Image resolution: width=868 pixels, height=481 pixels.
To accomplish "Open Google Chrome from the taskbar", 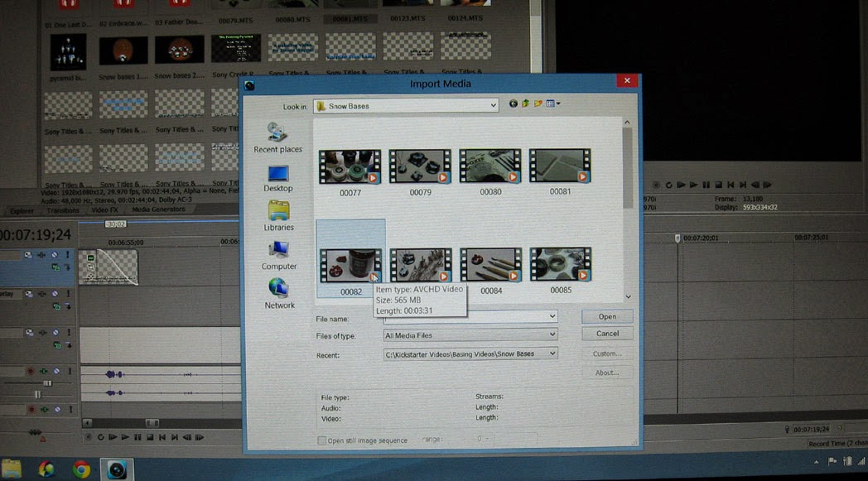I will pos(81,469).
